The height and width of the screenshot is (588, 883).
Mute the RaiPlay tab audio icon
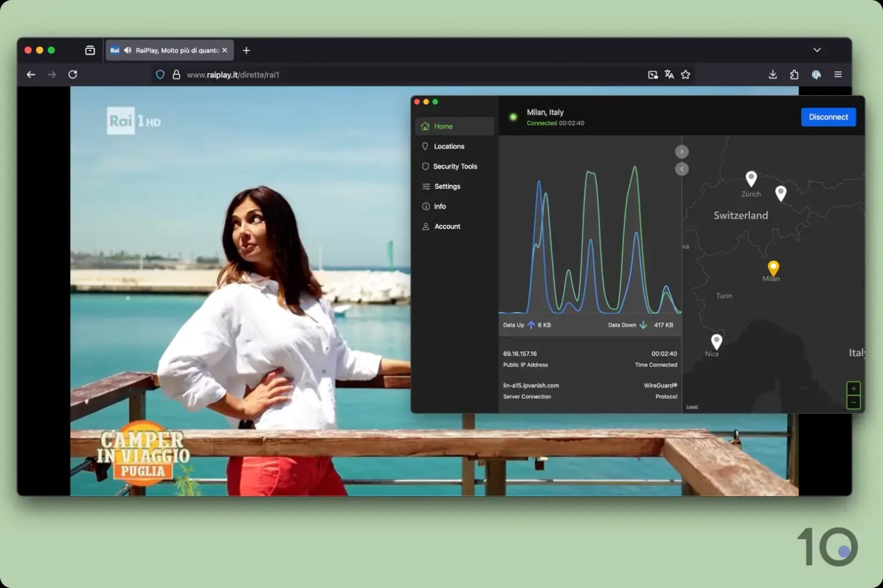[x=128, y=51]
